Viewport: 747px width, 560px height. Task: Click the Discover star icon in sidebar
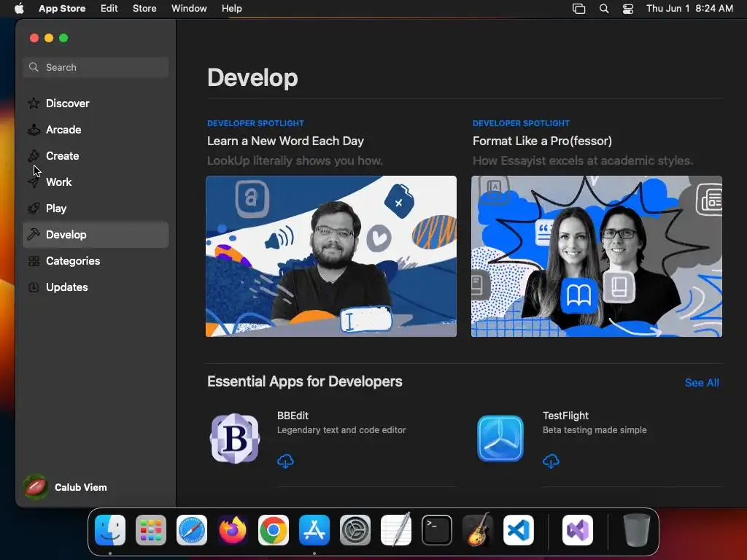tap(34, 104)
